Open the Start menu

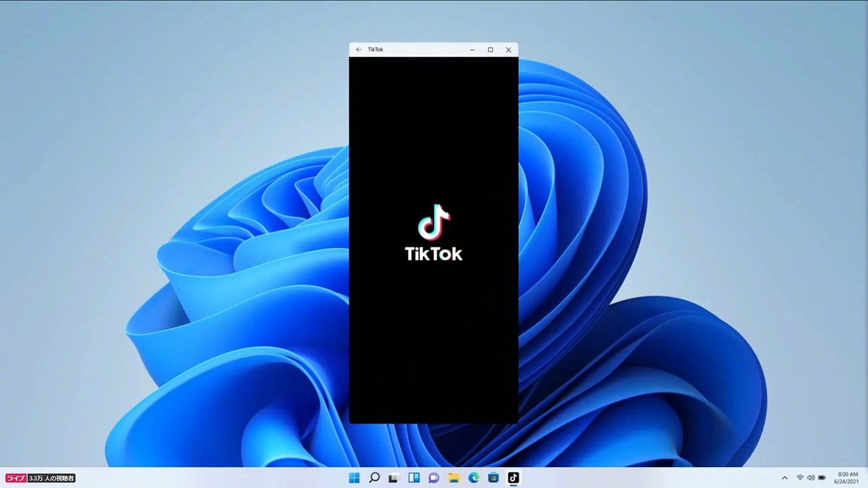coord(353,477)
